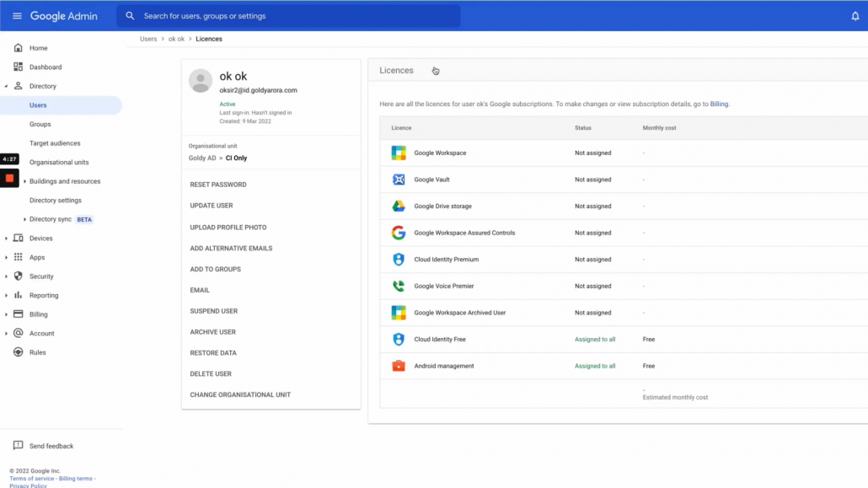Click the Devices icon in sidebar

(x=19, y=239)
